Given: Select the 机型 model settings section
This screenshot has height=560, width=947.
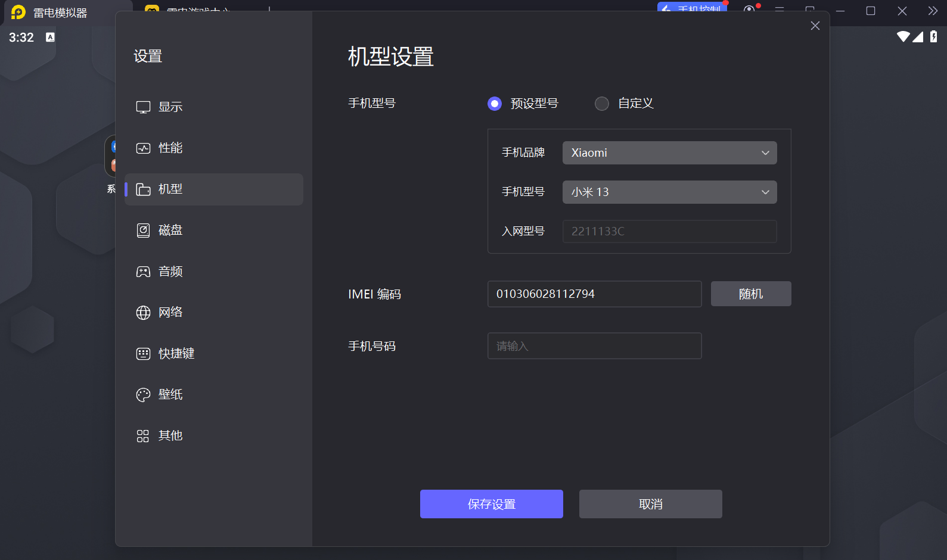Looking at the screenshot, I should [x=214, y=189].
